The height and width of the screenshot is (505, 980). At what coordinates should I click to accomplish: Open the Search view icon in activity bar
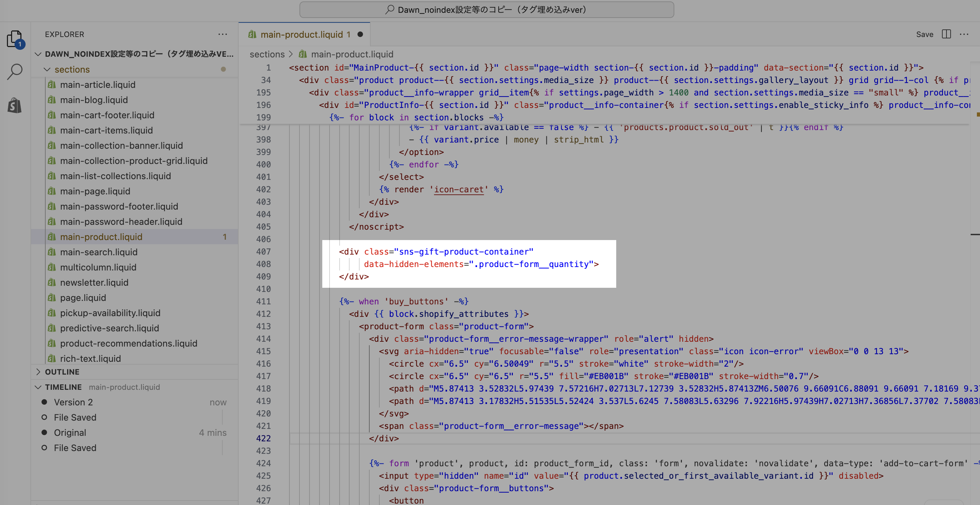click(x=15, y=72)
